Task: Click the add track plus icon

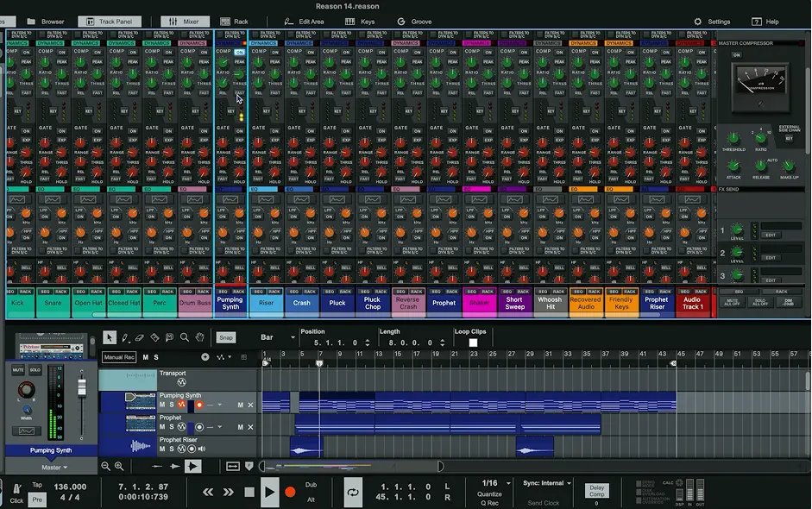Action: point(205,357)
